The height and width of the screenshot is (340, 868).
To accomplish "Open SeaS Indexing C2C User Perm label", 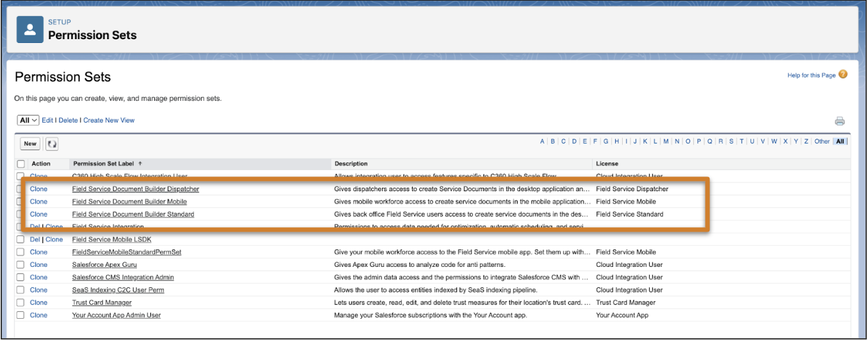I will pos(118,290).
